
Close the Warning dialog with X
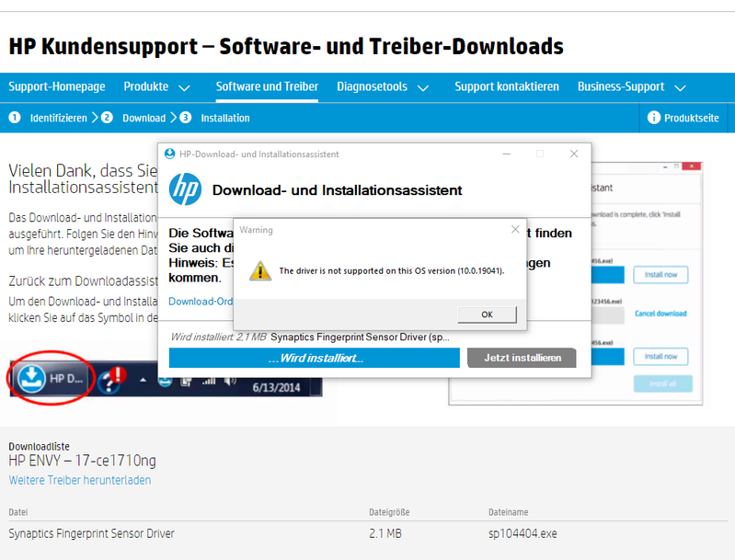(x=515, y=229)
